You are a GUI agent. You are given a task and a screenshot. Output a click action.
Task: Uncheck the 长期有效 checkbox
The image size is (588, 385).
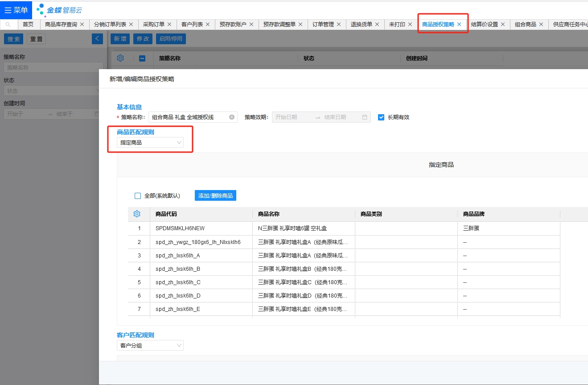[x=381, y=117]
